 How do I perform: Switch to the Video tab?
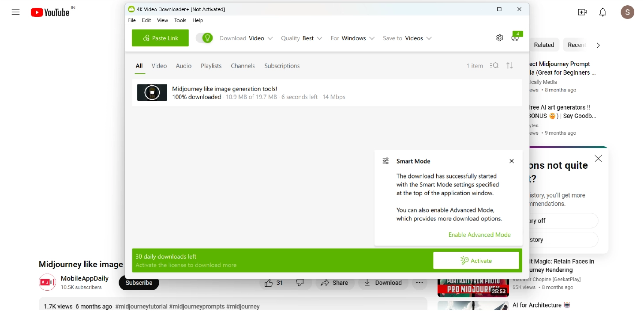click(x=159, y=66)
